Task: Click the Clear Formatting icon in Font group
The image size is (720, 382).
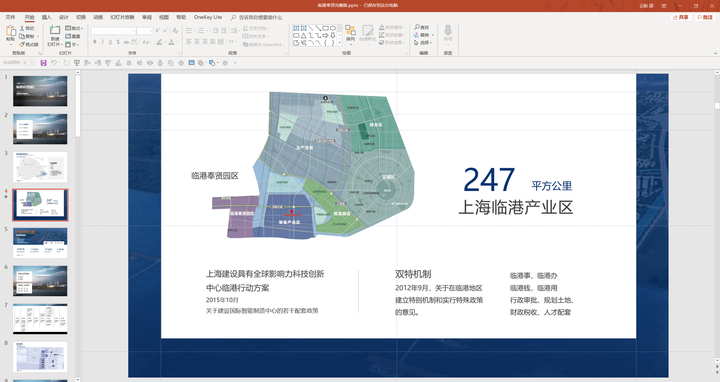Action: 175,31
